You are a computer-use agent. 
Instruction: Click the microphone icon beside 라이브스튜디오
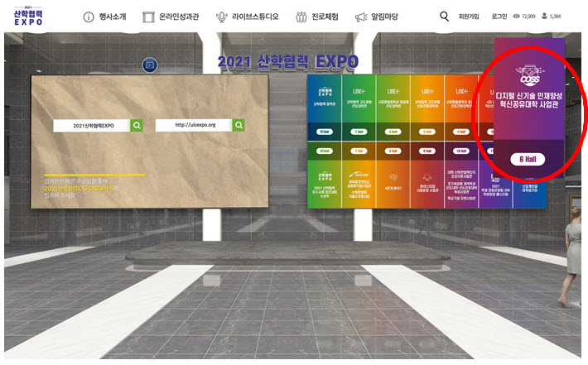click(x=222, y=17)
